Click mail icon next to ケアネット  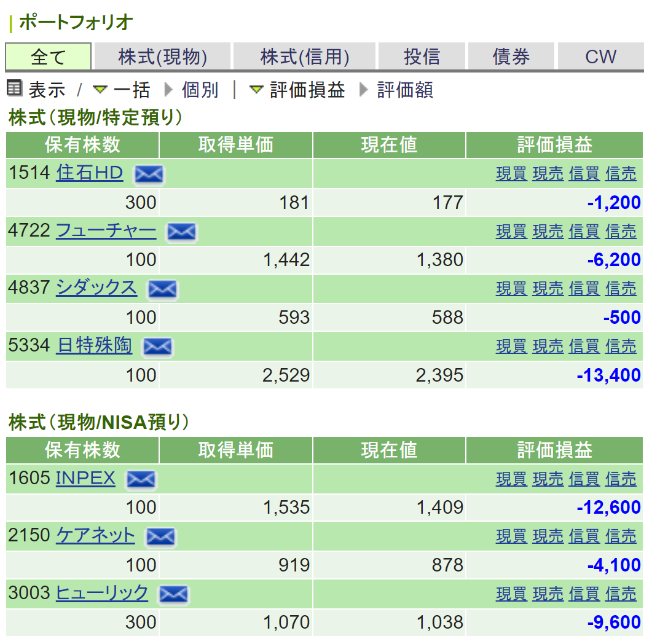160,536
